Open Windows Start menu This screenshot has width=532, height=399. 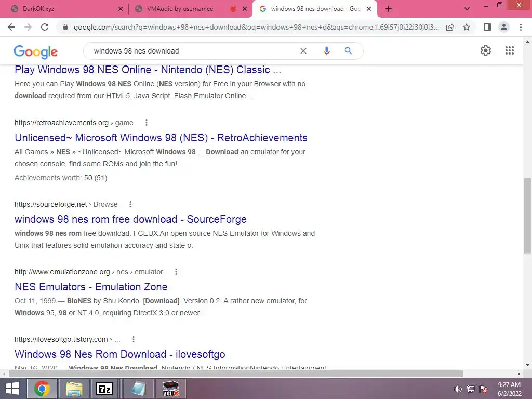point(12,389)
